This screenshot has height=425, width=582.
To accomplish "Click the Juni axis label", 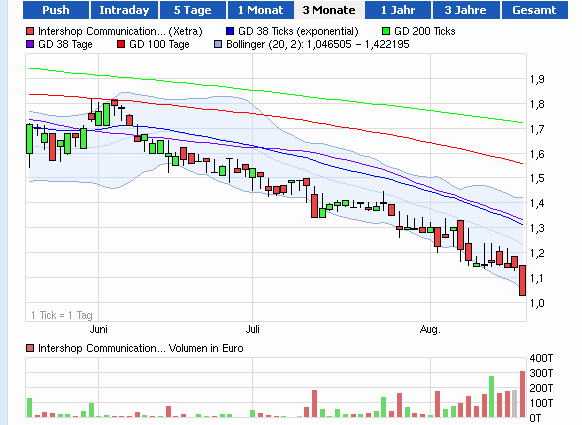I will pos(98,329).
